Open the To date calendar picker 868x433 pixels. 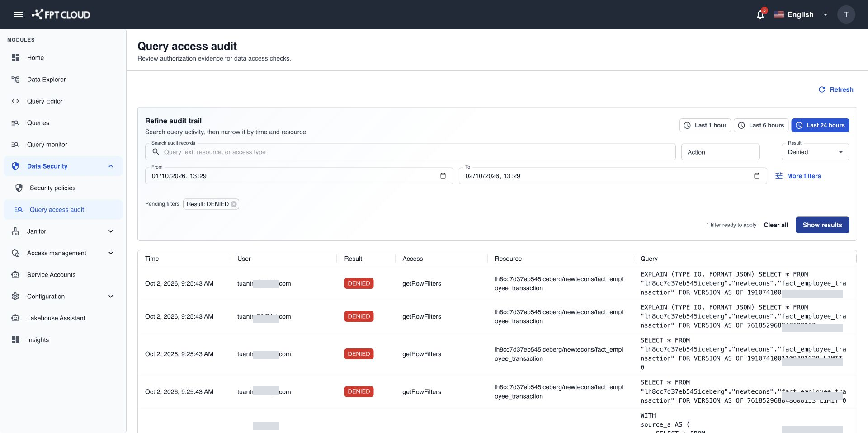(x=757, y=176)
